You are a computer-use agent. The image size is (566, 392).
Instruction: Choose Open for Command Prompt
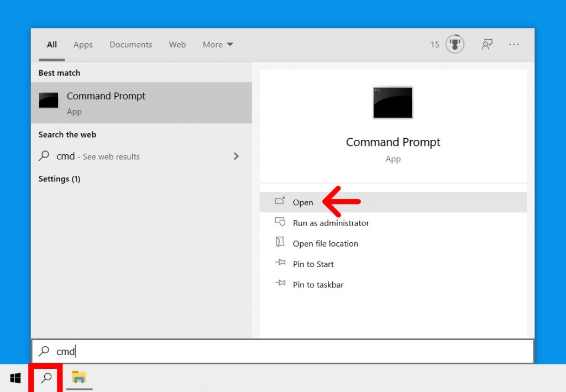393,202
